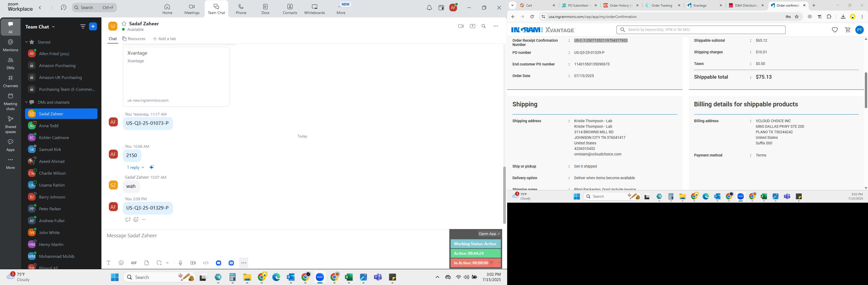The height and width of the screenshot is (285, 868).
Task: Click Ingram Micro keyword search field
Action: 701,30
